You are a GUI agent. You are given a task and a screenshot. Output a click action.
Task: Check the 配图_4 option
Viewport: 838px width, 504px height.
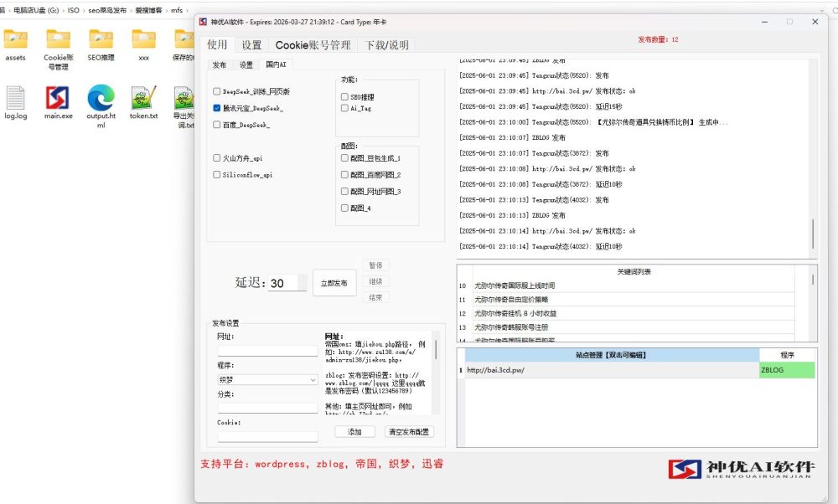pyautogui.click(x=344, y=208)
